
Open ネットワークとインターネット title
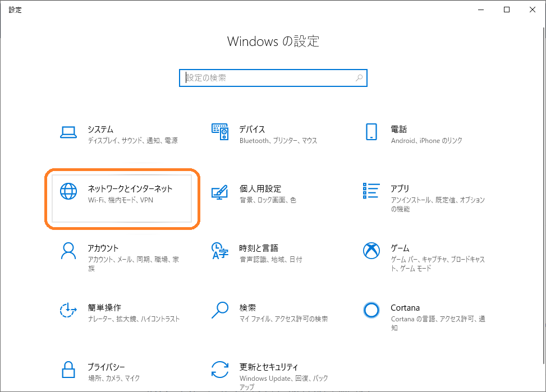[x=130, y=188]
